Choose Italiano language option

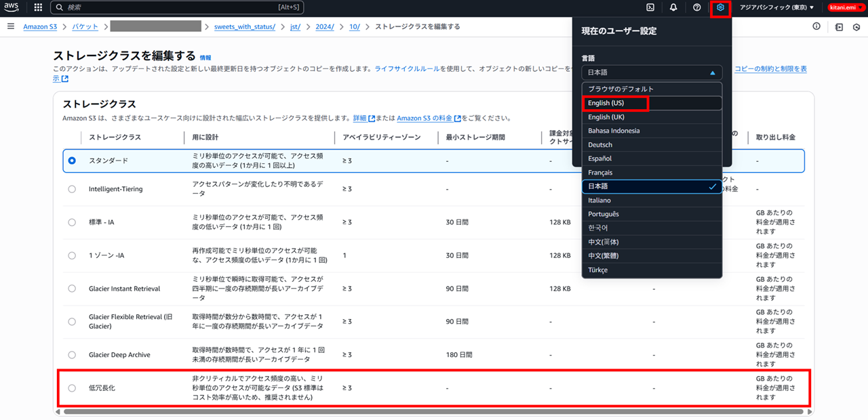point(652,201)
